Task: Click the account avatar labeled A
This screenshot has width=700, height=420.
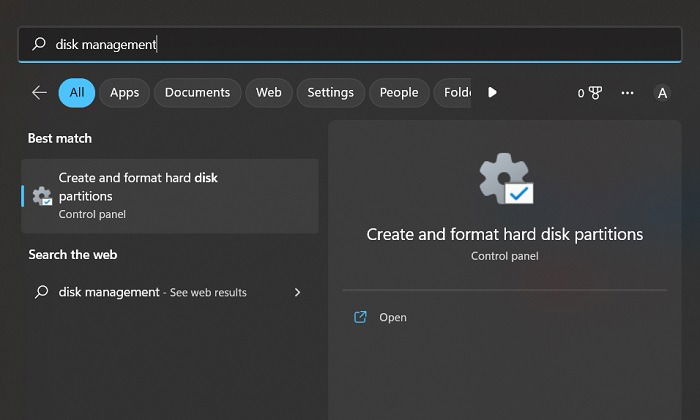Action: (x=662, y=93)
